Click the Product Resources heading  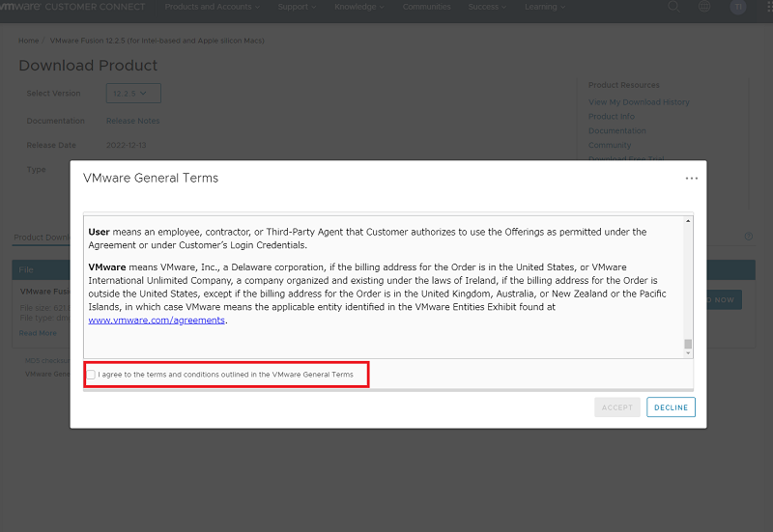[623, 85]
